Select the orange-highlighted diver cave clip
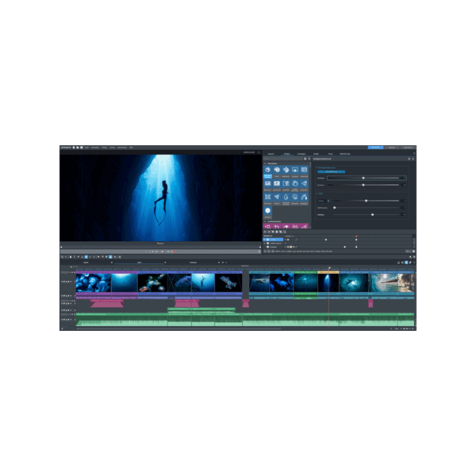 coord(328,282)
